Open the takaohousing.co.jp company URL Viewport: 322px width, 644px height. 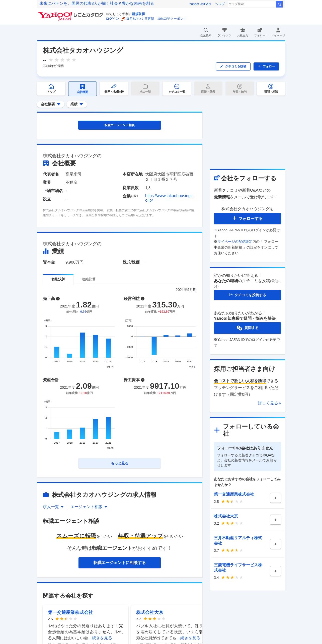[x=169, y=198]
